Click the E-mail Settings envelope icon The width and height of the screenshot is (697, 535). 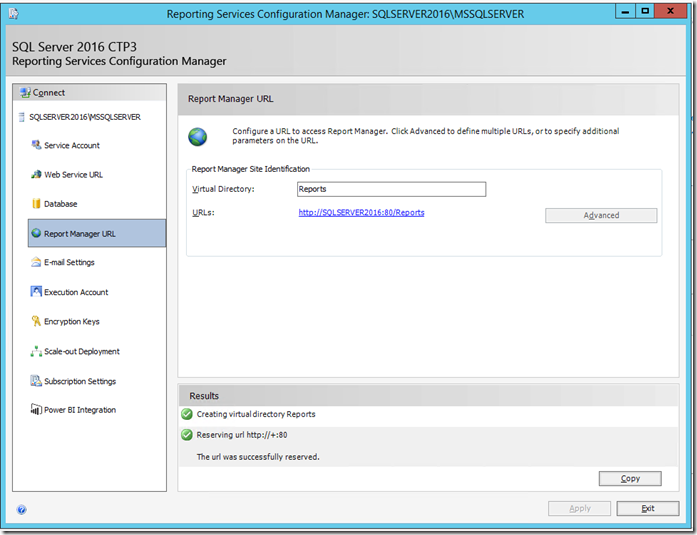point(36,263)
